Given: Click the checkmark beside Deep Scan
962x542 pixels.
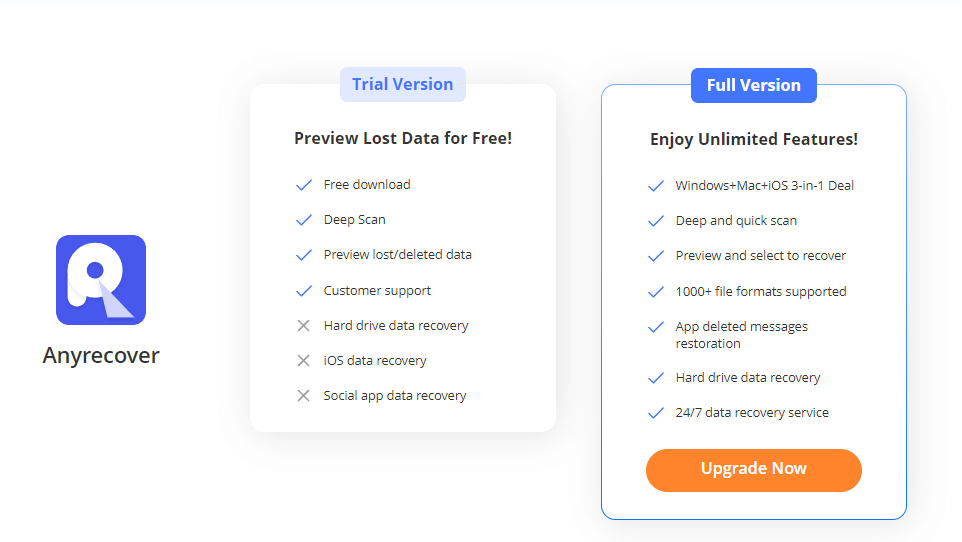Looking at the screenshot, I should click(x=304, y=220).
